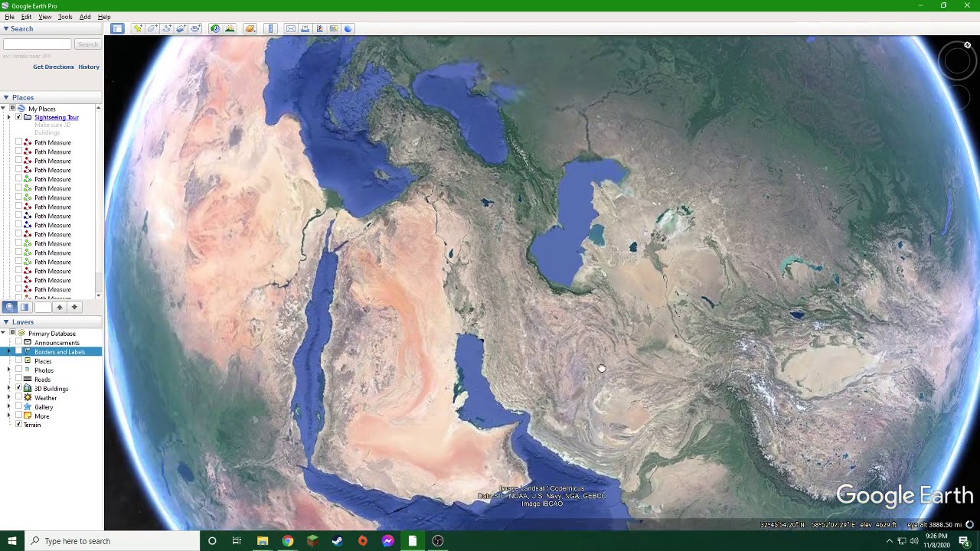This screenshot has height=551, width=980.
Task: Collapse the Search panel header
Action: point(51,28)
